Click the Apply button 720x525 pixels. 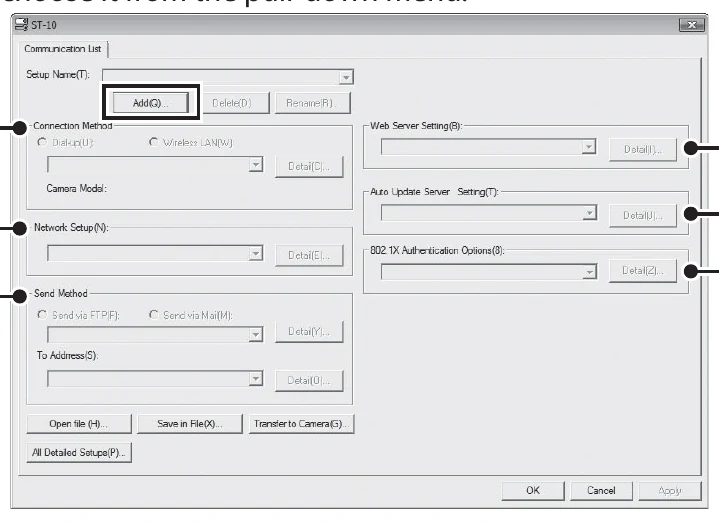pos(670,491)
